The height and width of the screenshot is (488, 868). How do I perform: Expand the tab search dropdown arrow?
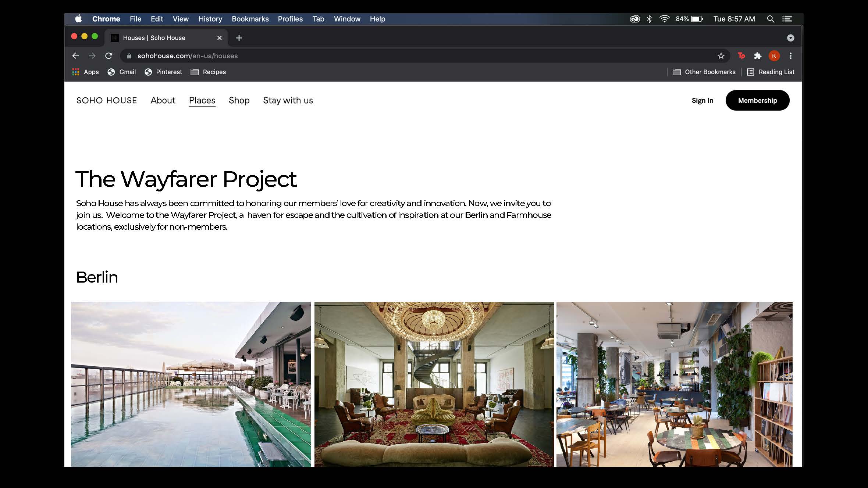[790, 38]
